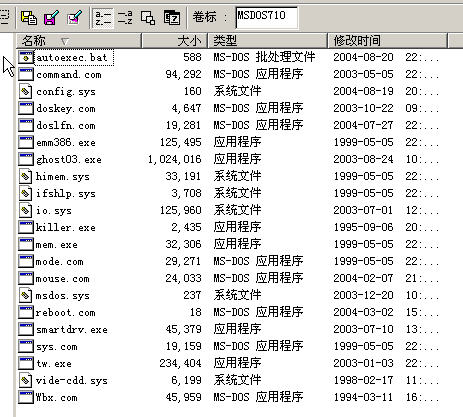This screenshot has height=417, width=463.
Task: Select the smartdrv.exe file icon
Action: [26, 329]
